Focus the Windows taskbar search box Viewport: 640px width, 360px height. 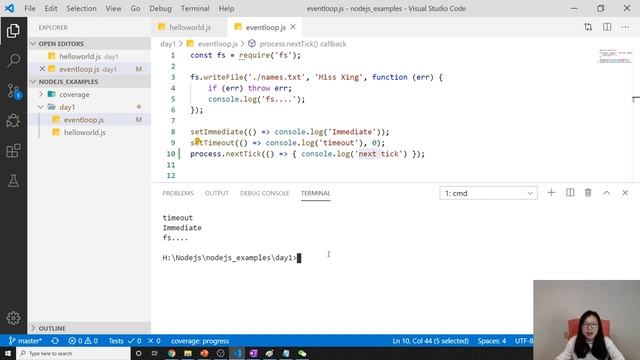click(x=73, y=353)
